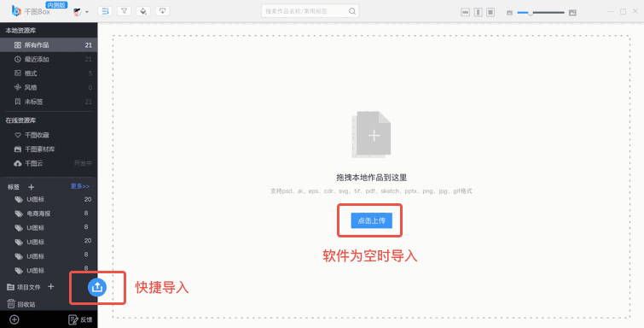This screenshot has width=644, height=328.
Task: Click the supported formats hint text 支持psd、ai…
Action: [x=371, y=191]
